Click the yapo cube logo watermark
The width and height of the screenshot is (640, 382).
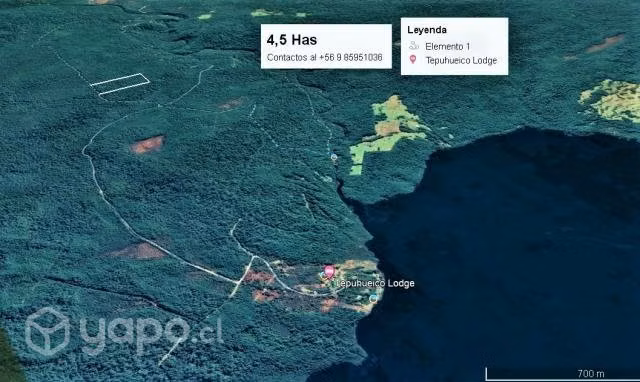tap(48, 331)
